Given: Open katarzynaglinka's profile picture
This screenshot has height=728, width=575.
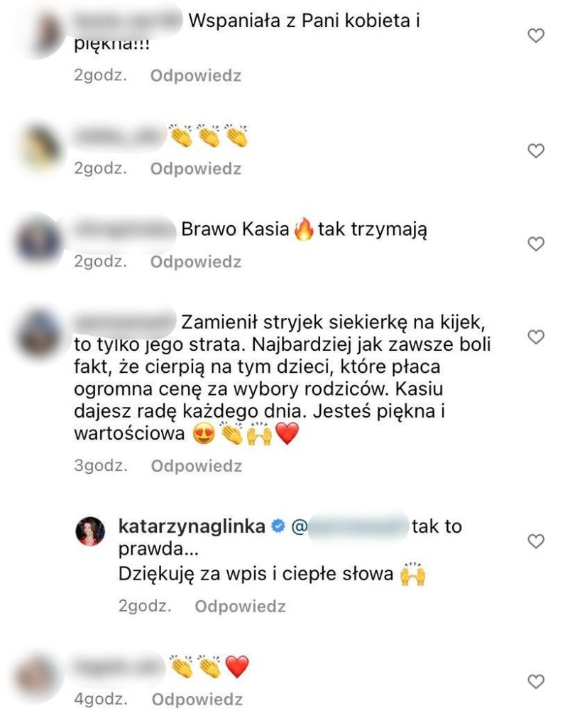Looking at the screenshot, I should (x=90, y=531).
